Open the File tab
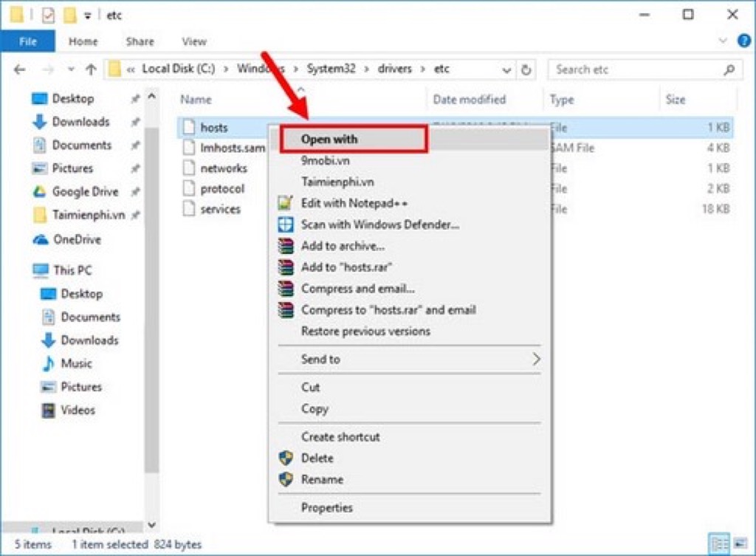Image resolution: width=756 pixels, height=556 pixels. click(x=28, y=41)
